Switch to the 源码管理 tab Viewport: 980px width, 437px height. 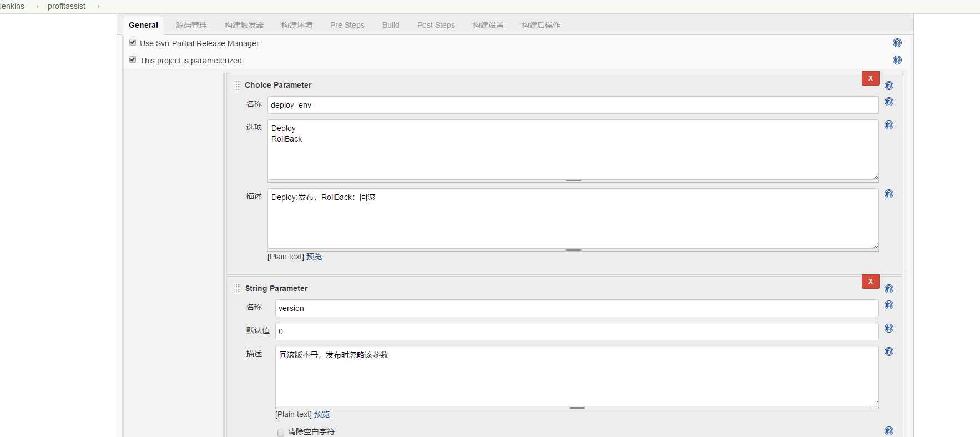point(191,25)
